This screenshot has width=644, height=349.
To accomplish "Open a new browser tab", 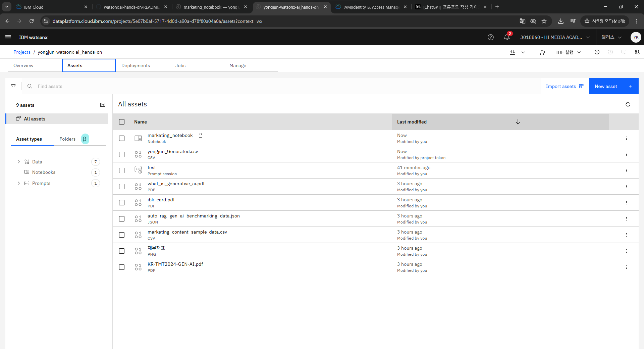I will [497, 7].
